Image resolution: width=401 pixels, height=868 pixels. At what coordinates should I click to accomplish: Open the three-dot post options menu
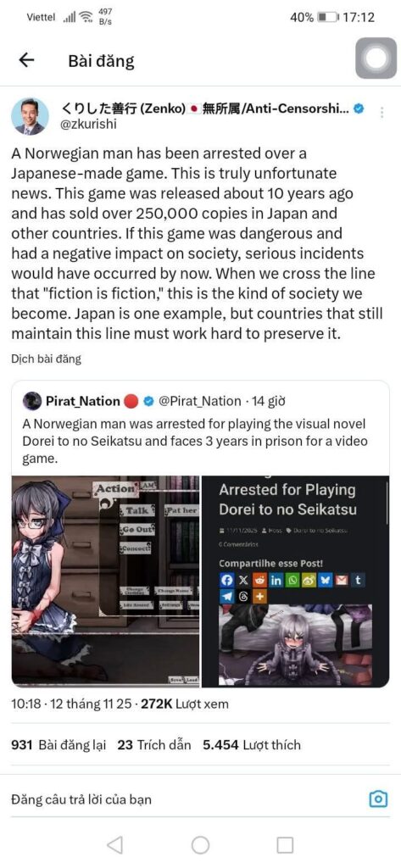[x=382, y=113]
